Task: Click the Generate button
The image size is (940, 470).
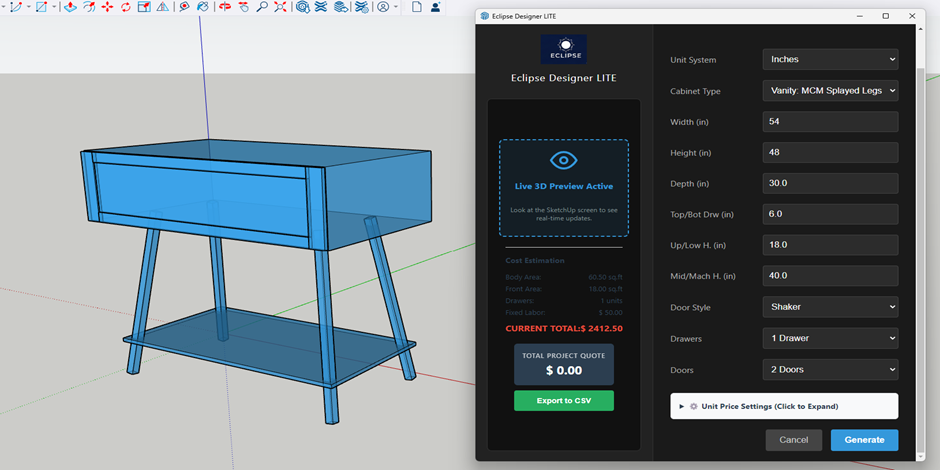Action: (x=864, y=440)
